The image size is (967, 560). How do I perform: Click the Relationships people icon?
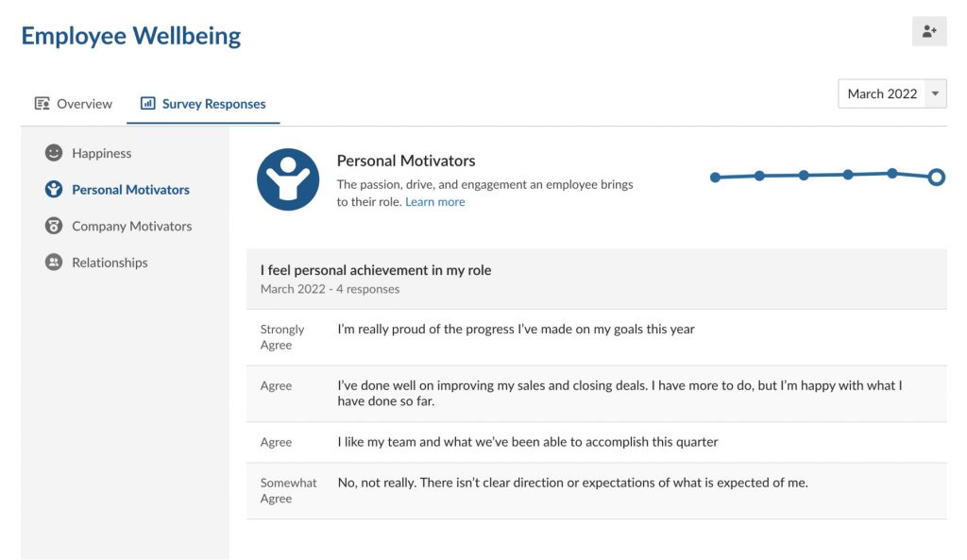[54, 263]
